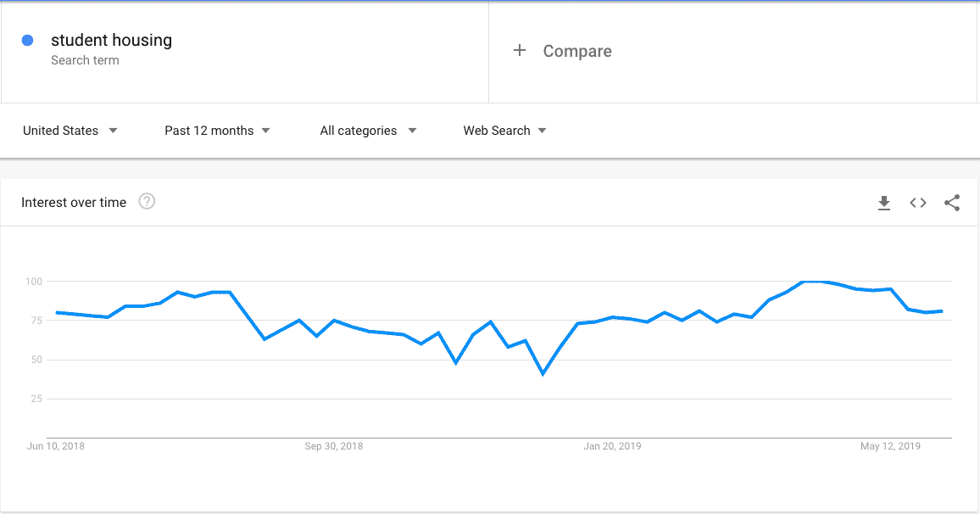980x514 pixels.
Task: Select the lowest dip on the trend line
Action: pos(543,374)
